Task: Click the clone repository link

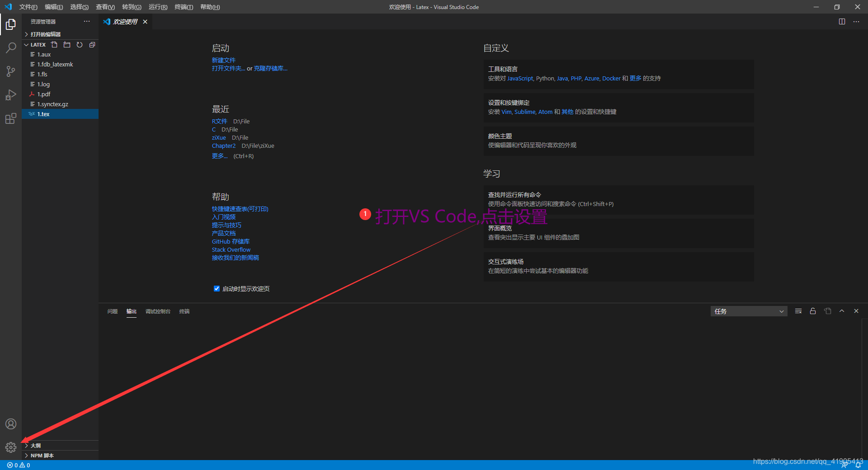Action: coord(270,68)
